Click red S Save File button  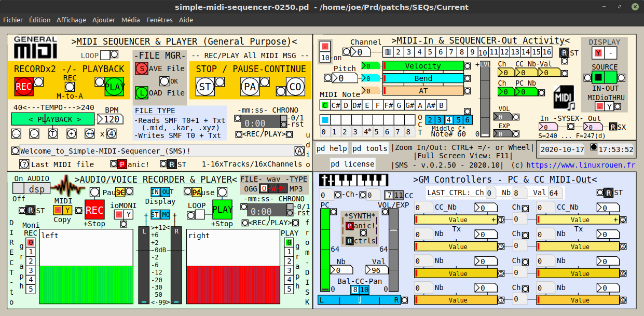[141, 68]
